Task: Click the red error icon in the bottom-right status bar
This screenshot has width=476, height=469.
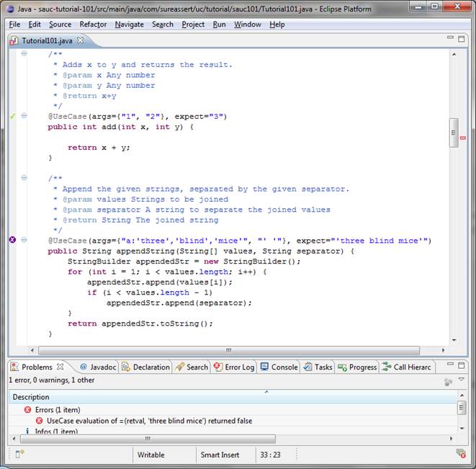Action: point(461,454)
